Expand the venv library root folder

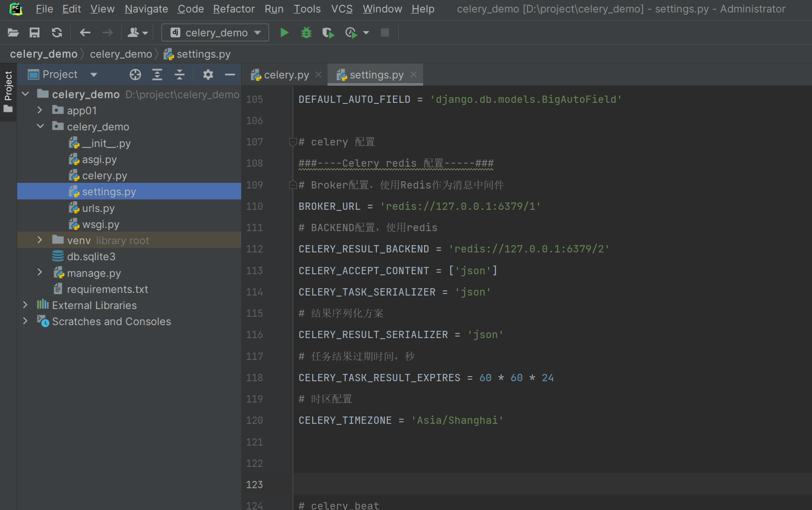pos(40,240)
